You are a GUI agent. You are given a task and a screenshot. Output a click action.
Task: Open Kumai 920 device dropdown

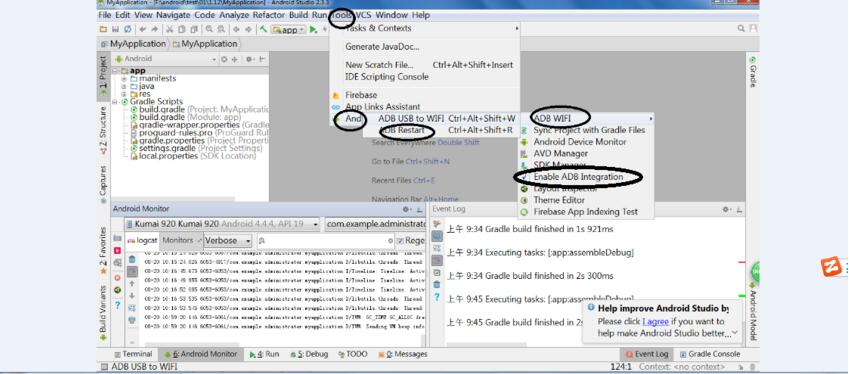(x=223, y=224)
